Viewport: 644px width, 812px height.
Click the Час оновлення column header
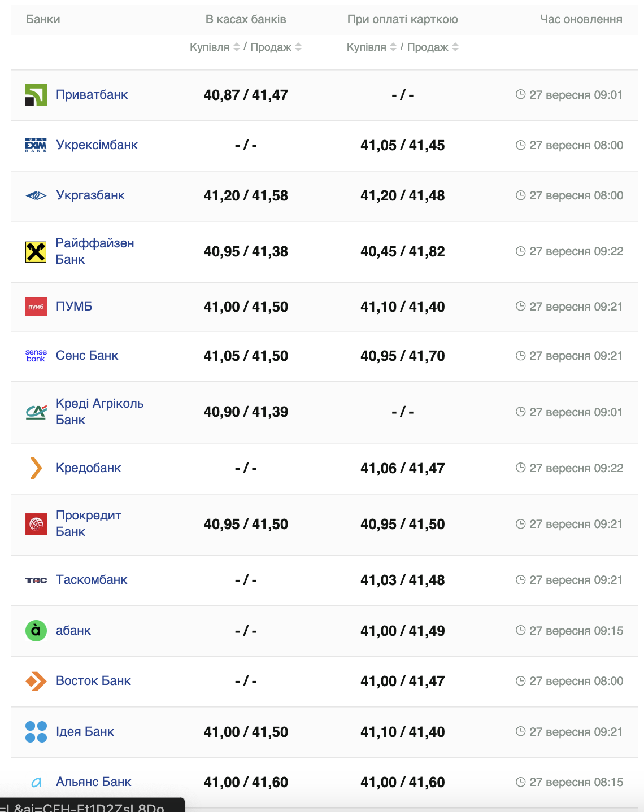pyautogui.click(x=581, y=19)
